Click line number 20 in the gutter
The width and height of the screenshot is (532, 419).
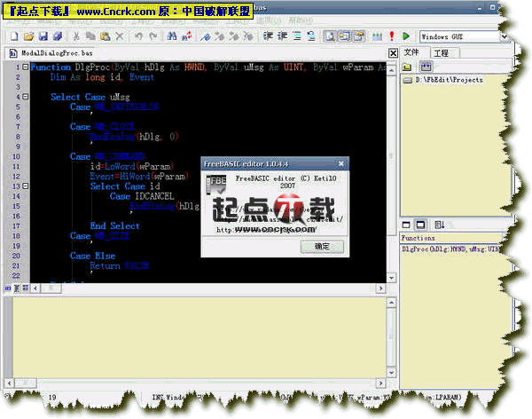tap(16, 256)
